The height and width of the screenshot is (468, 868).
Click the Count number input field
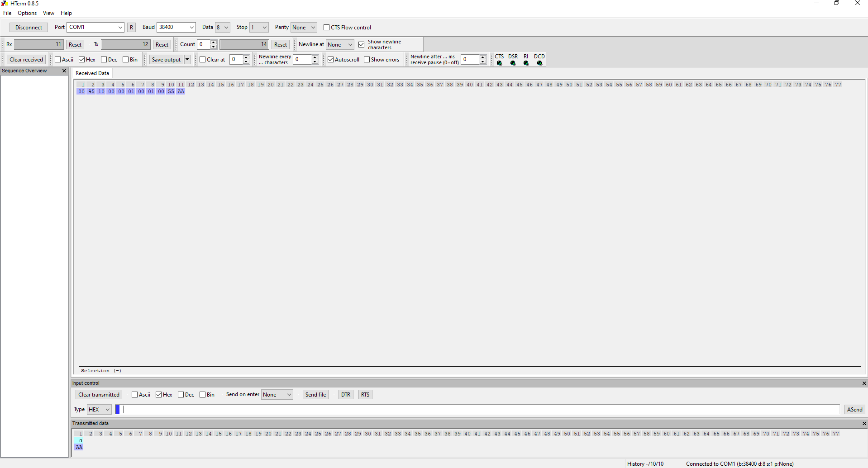point(204,45)
